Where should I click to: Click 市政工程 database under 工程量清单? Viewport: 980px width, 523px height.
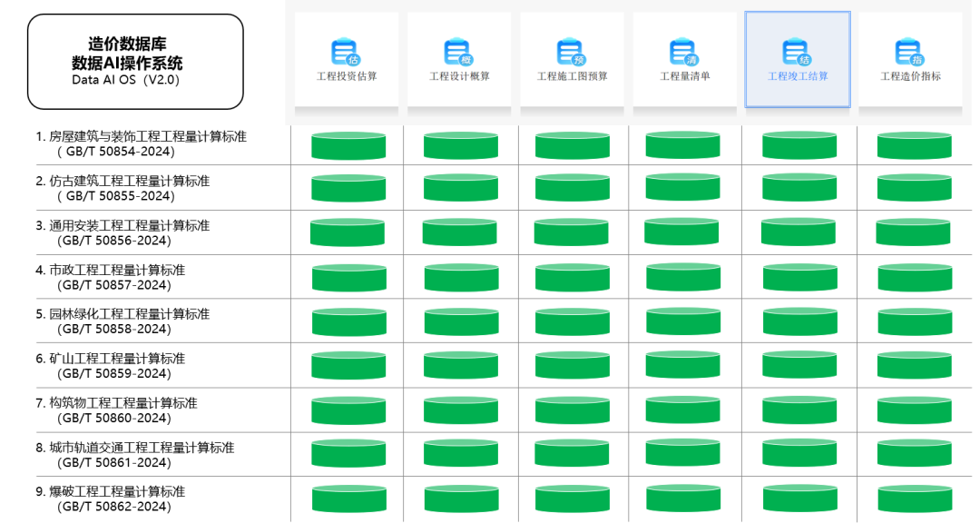pyautogui.click(x=683, y=277)
